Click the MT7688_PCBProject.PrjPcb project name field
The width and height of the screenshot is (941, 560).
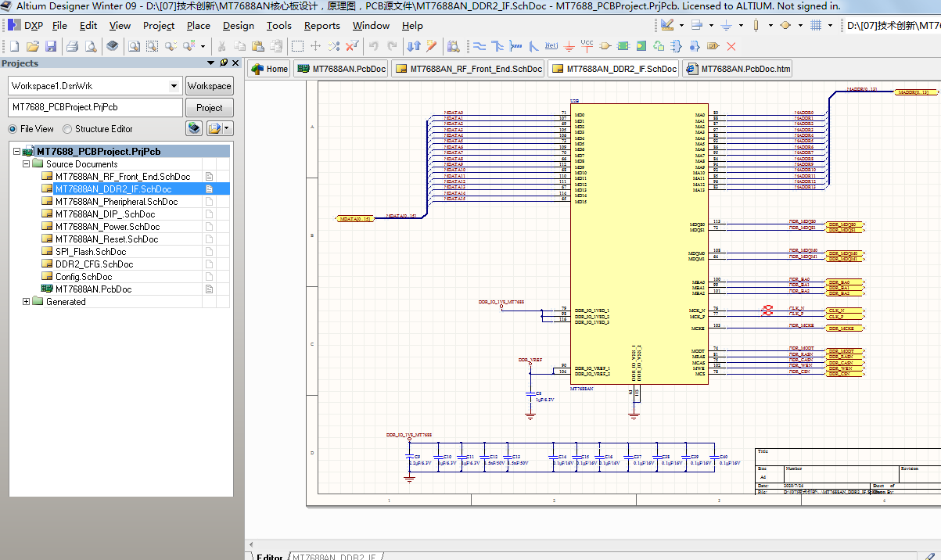tap(95, 107)
